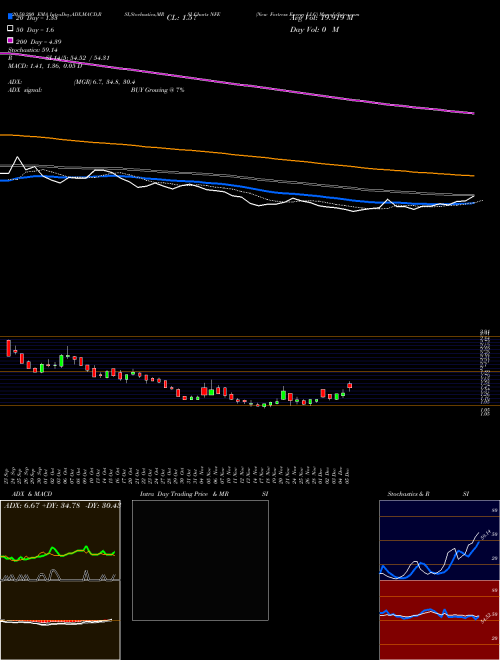The height and width of the screenshot is (660, 500).
Task: Select the '50 Day - 1.6' legend text
Action: [x=35, y=30]
